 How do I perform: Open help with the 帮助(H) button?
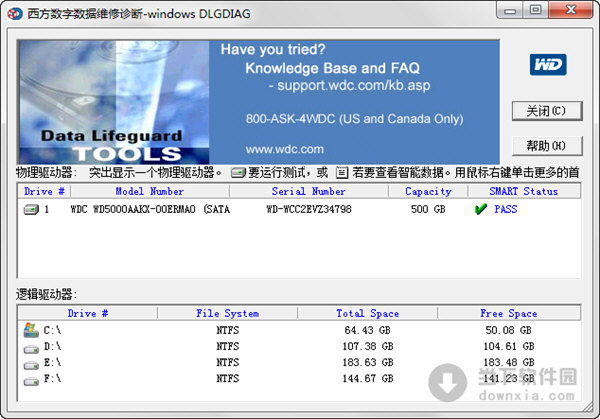point(546,146)
